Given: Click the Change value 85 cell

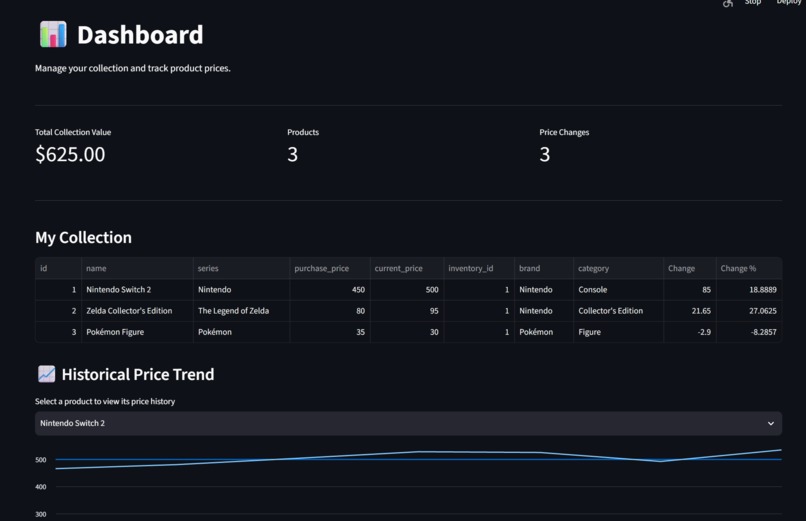Looking at the screenshot, I should 689,290.
